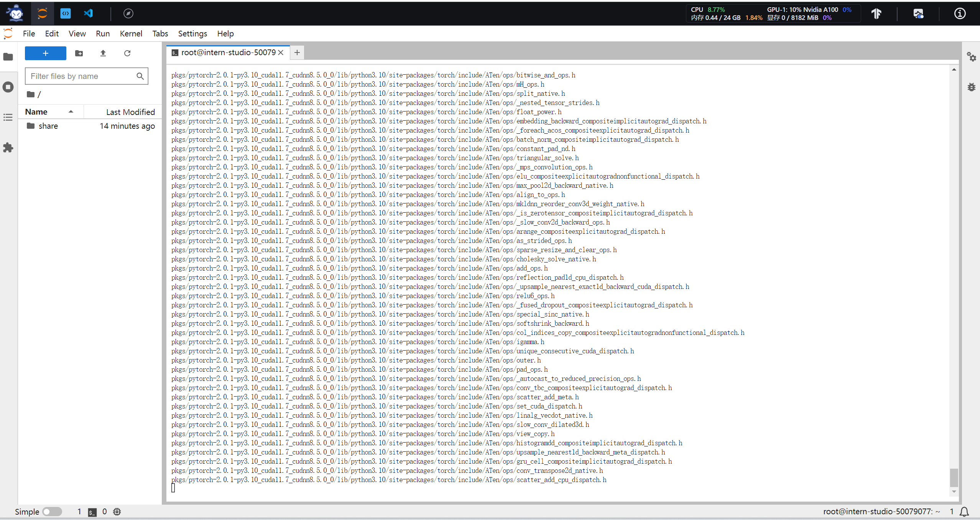980x520 pixels.
Task: Sort files by Name column header
Action: (x=36, y=112)
